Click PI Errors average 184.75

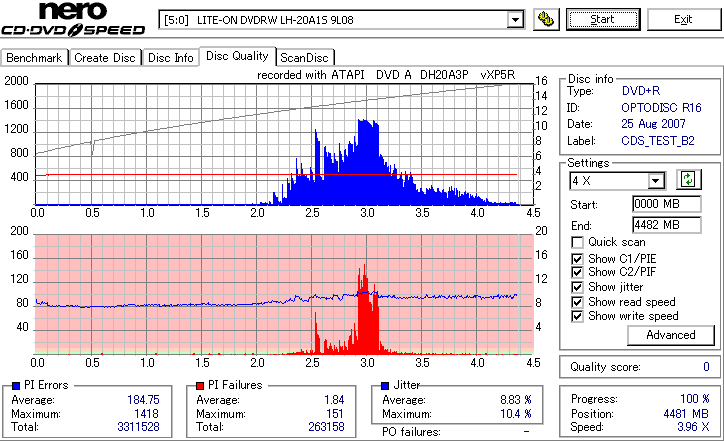143,400
